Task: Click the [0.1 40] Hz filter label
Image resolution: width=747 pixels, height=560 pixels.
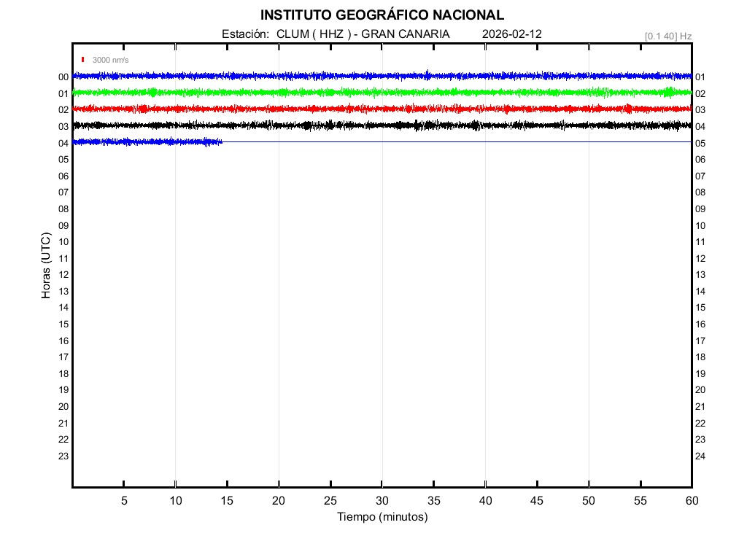Action: click(667, 36)
